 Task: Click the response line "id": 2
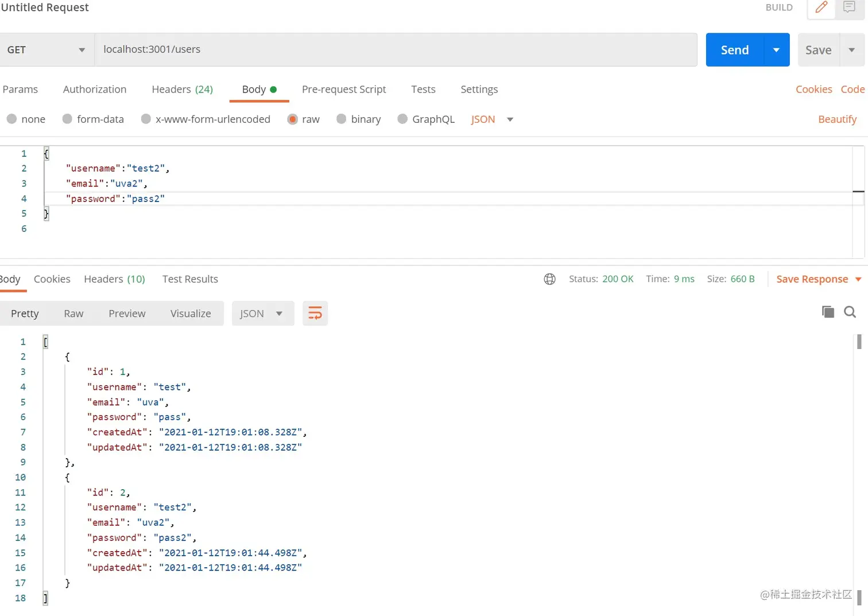[108, 493]
